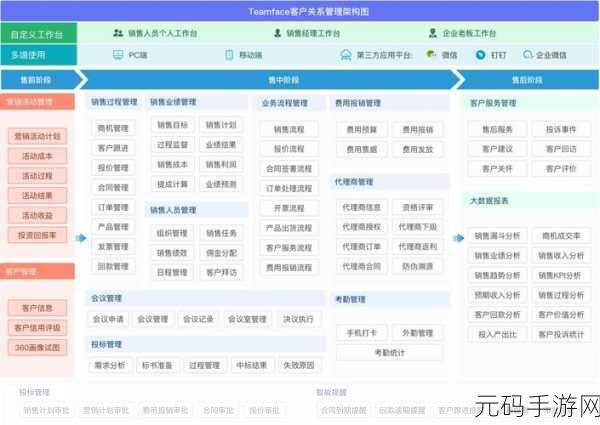
Task: Click the 合同签署流程 box
Action: (x=289, y=169)
